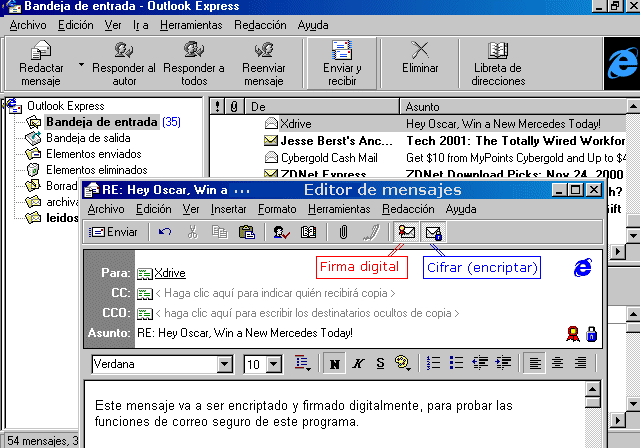The image size is (640, 448).
Task: Click the CC recipients field
Action: (x=276, y=293)
